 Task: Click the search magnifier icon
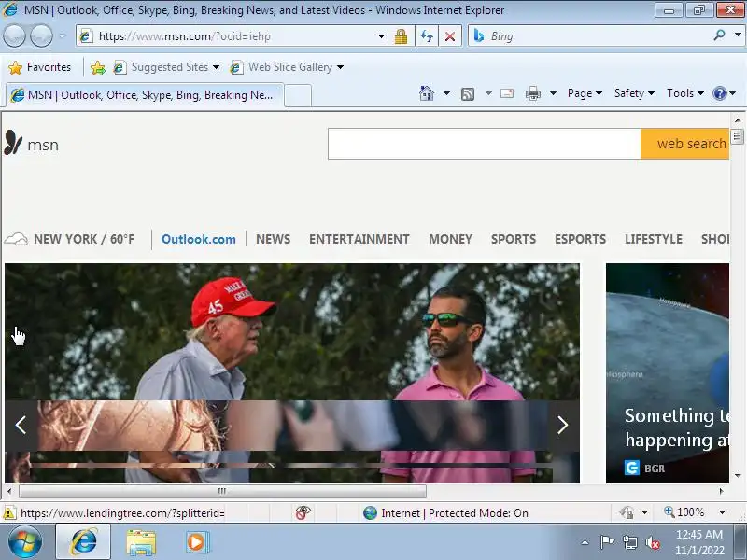click(x=719, y=35)
